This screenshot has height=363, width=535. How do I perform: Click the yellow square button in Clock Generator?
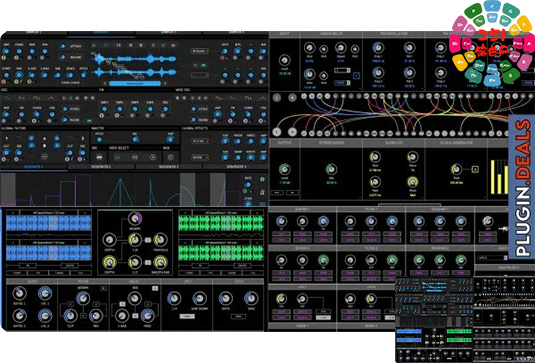click(475, 169)
